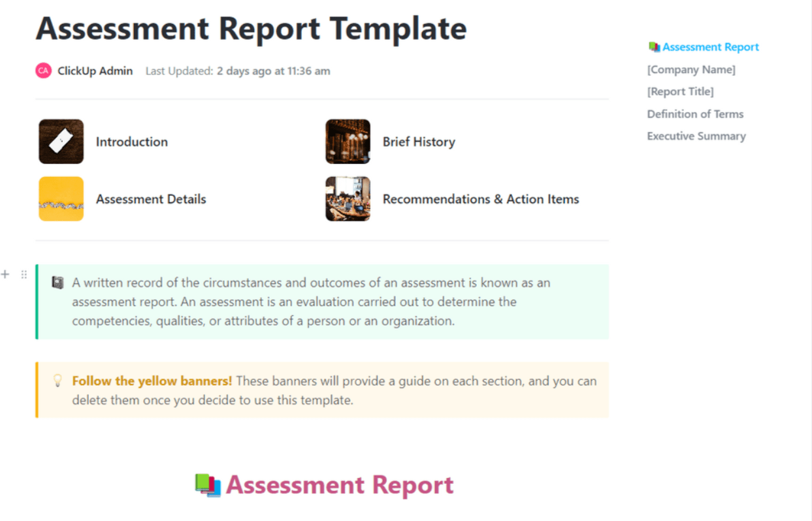
Task: Click the Assessment Report Template title
Action: point(252,29)
